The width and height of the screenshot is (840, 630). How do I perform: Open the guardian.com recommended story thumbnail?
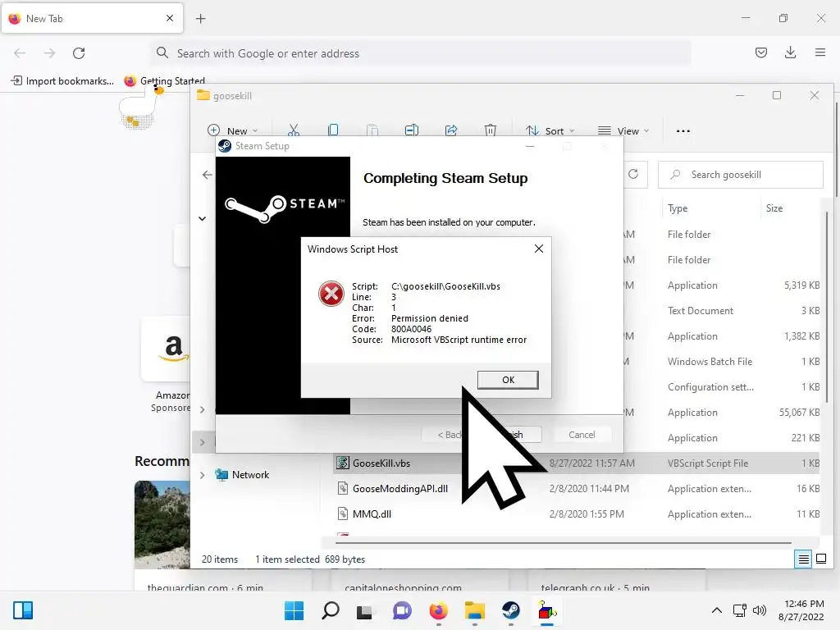(x=162, y=525)
